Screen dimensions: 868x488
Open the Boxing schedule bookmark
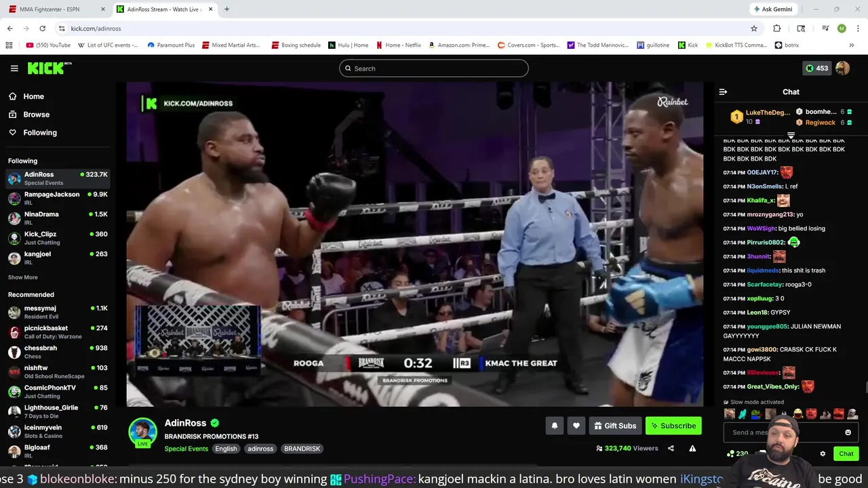(296, 45)
